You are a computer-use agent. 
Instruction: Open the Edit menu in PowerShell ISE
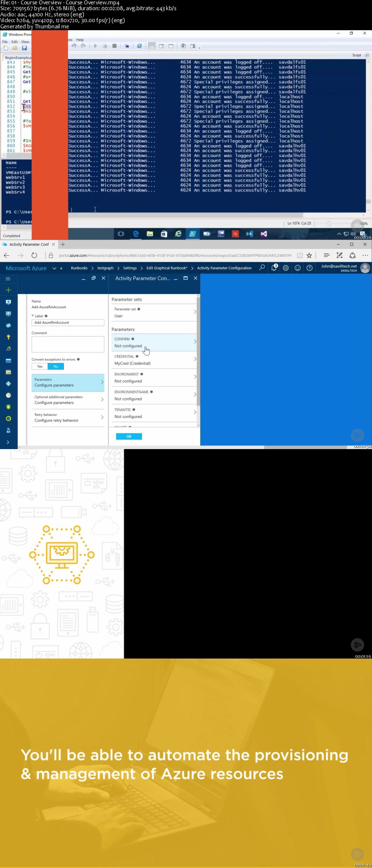[x=15, y=41]
